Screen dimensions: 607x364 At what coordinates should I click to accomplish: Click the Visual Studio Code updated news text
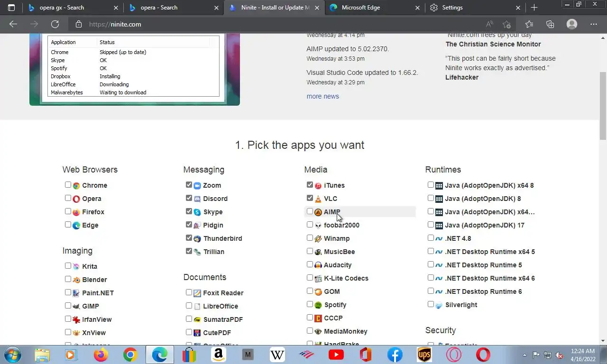[x=362, y=73]
